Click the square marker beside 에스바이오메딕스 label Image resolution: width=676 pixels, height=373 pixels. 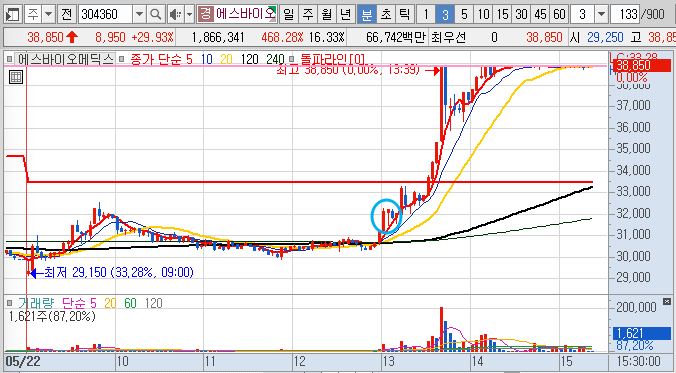pos(9,59)
